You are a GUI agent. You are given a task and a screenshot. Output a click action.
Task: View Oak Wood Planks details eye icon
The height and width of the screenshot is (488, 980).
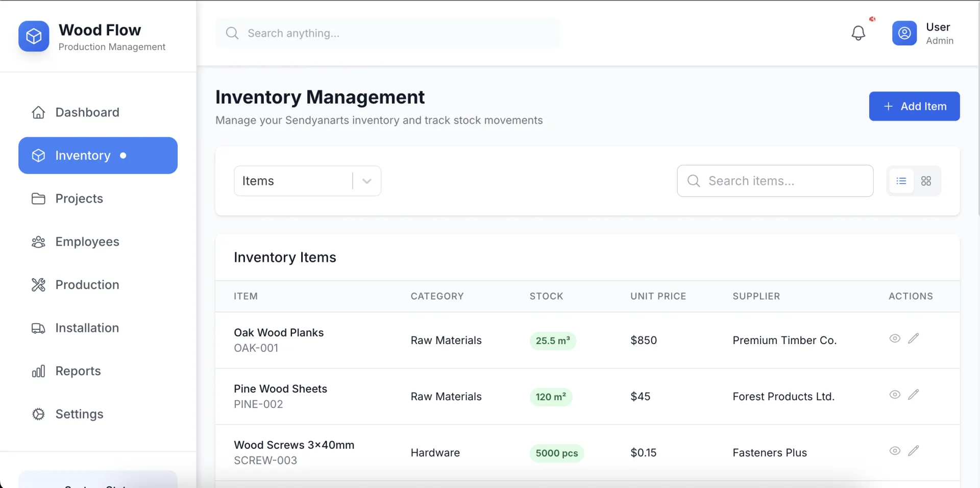coord(895,338)
